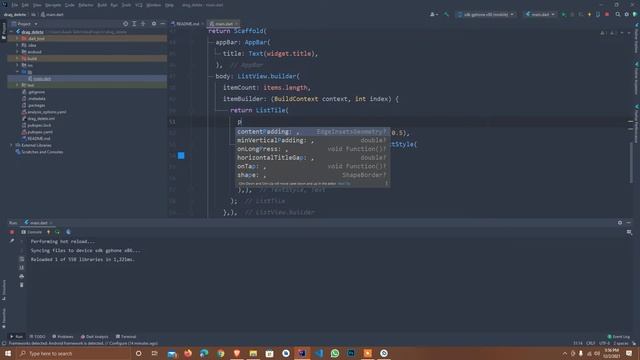Select onTap autocomplete suggestion

point(312,167)
